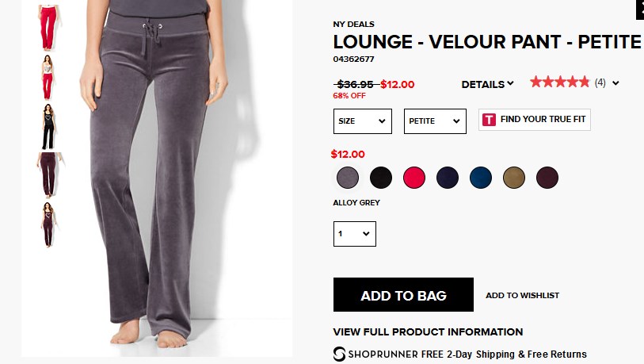This screenshot has width=644, height=364.
Task: Select the teal blue color swatch
Action: [481, 178]
